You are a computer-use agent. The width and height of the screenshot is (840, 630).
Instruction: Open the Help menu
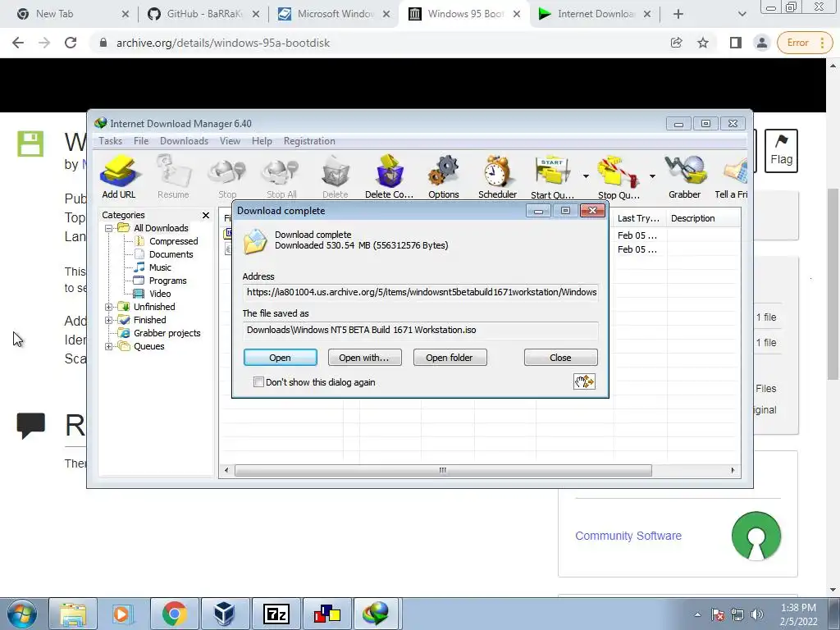(x=262, y=141)
